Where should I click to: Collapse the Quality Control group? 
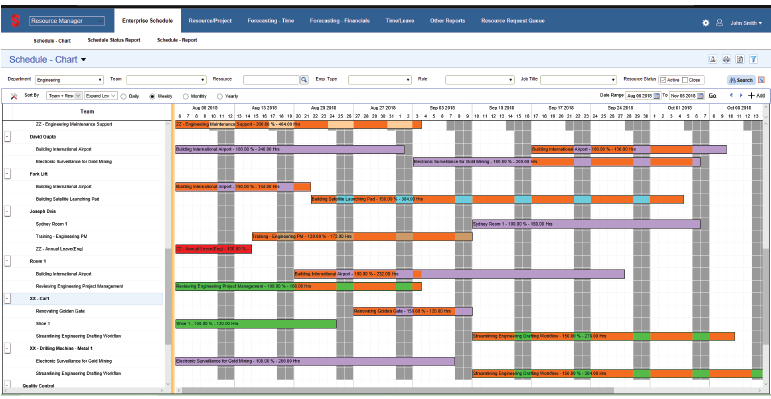7,385
